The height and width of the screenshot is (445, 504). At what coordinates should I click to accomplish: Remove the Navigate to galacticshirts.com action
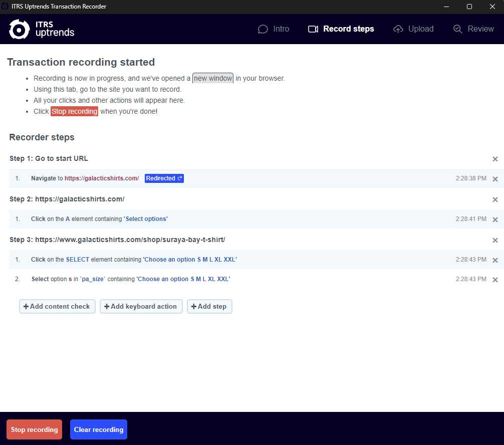(x=495, y=179)
